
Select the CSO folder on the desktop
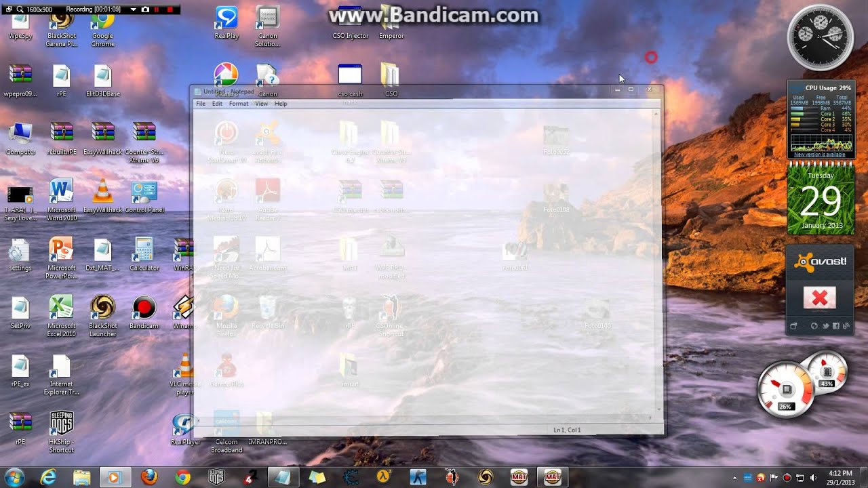391,81
